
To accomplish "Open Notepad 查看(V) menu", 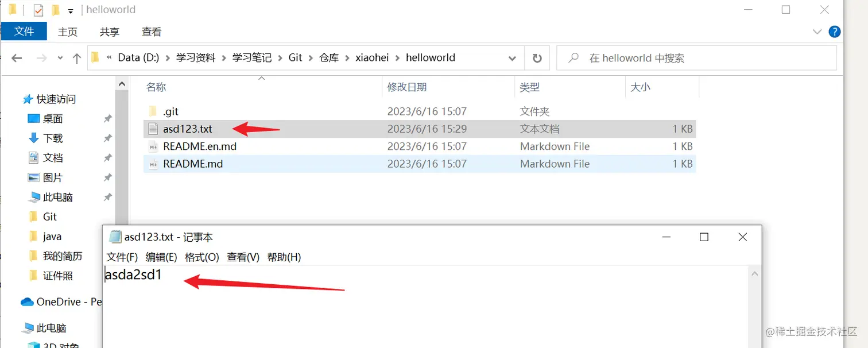I will 243,257.
